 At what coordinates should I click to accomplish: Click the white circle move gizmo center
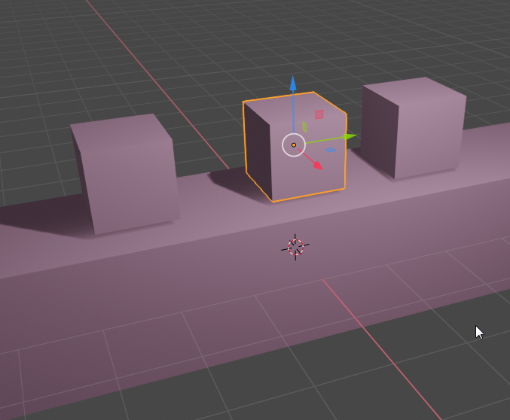(x=294, y=145)
